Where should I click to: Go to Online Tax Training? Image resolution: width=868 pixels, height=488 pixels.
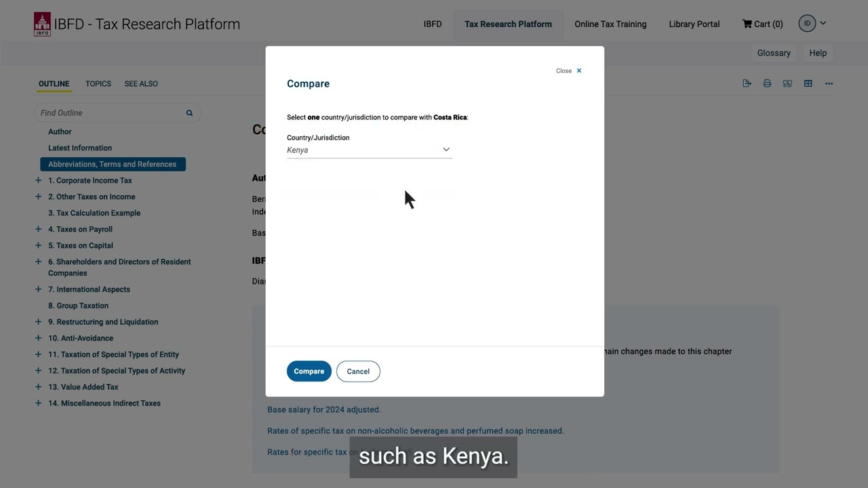click(610, 24)
